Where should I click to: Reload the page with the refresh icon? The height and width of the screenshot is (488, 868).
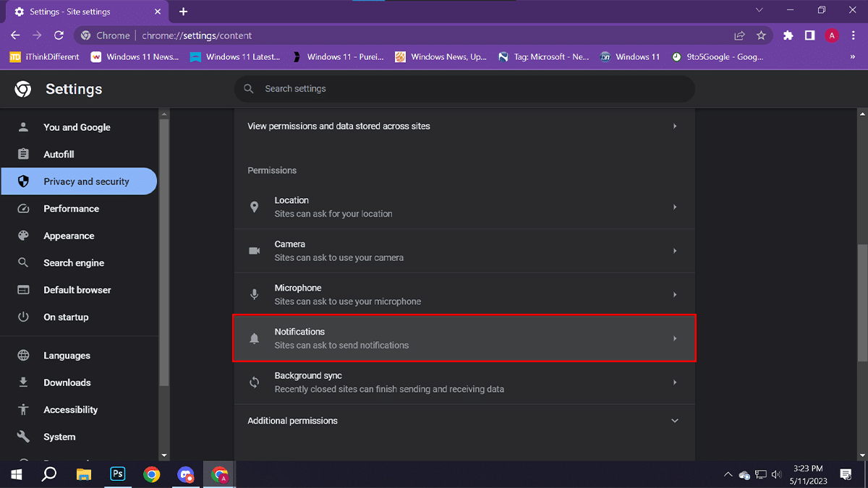(59, 35)
